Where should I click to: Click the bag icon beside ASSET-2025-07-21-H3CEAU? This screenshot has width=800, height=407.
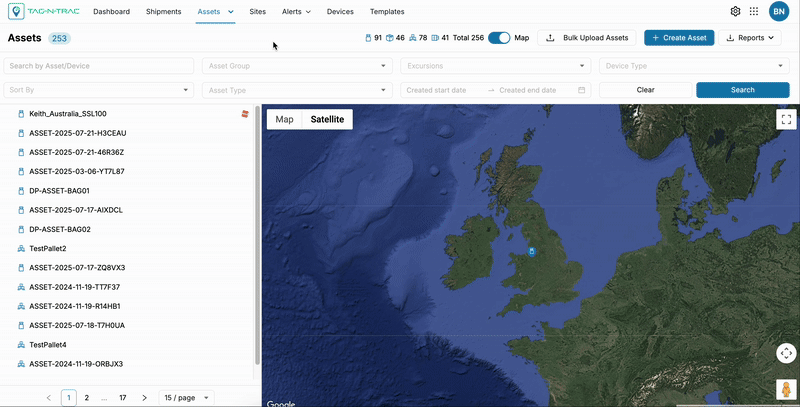click(x=21, y=133)
